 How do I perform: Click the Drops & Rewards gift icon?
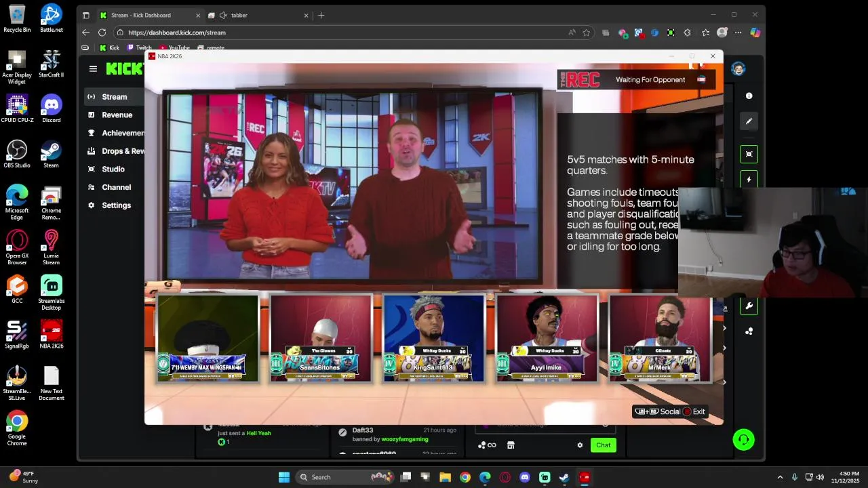[92, 151]
